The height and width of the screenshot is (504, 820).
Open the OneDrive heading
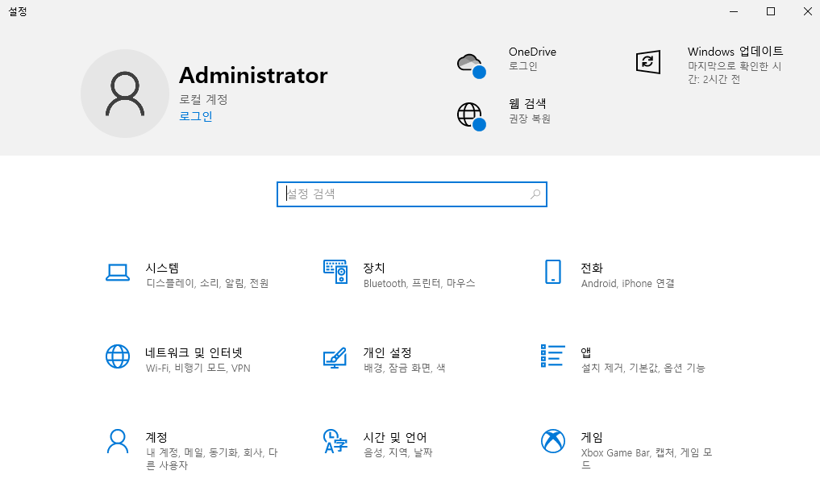point(532,52)
